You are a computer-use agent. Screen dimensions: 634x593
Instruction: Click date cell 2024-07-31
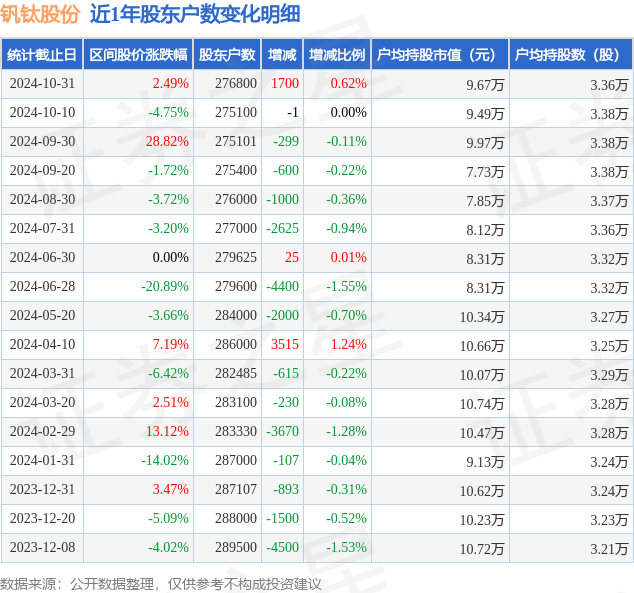(42, 228)
